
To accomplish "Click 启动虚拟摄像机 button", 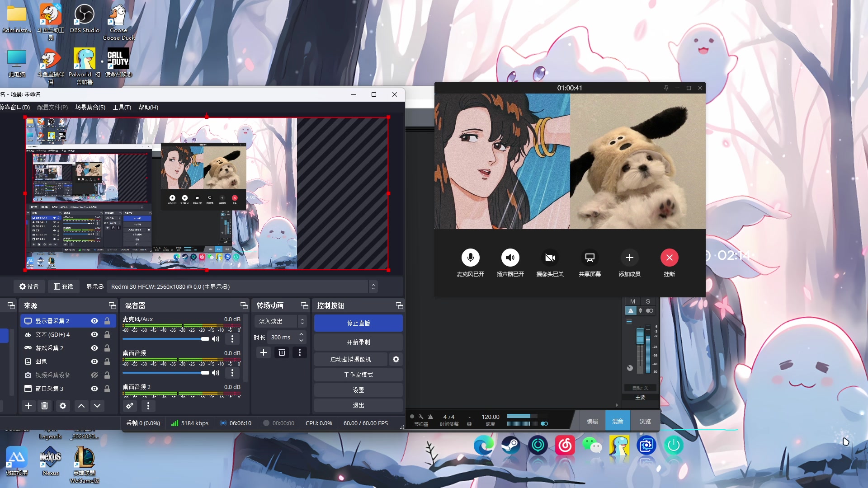I will 351,359.
